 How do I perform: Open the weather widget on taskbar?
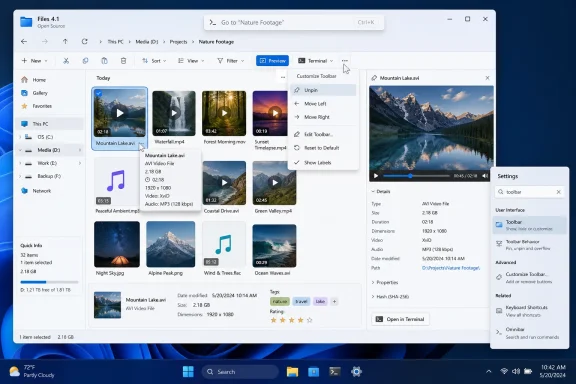pos(32,371)
